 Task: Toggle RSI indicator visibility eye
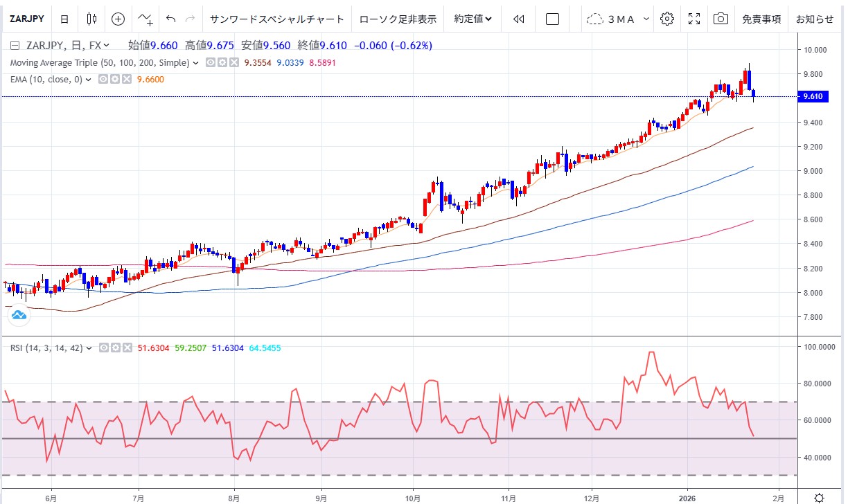coord(103,348)
